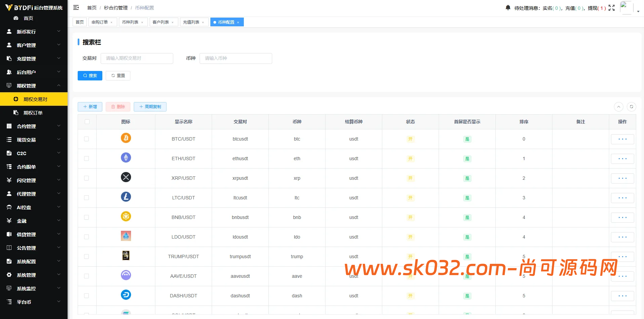This screenshot has width=644, height=319.
Task: Click the 新增 add button
Action: 90,107
